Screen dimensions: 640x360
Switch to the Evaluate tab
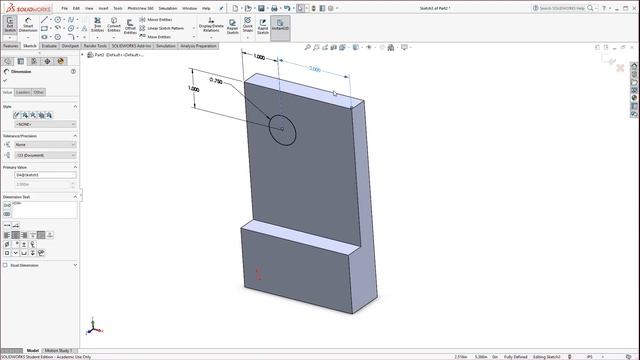point(49,46)
